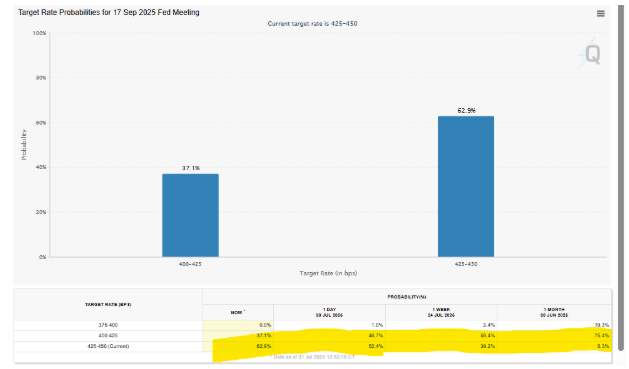Click the 425-450 x-axis label

pos(466,264)
